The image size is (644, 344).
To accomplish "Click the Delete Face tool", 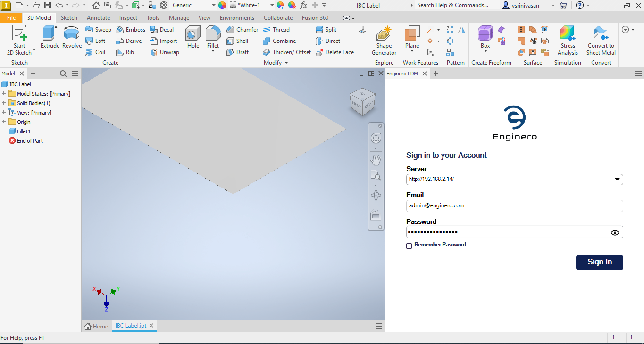I will coord(335,52).
